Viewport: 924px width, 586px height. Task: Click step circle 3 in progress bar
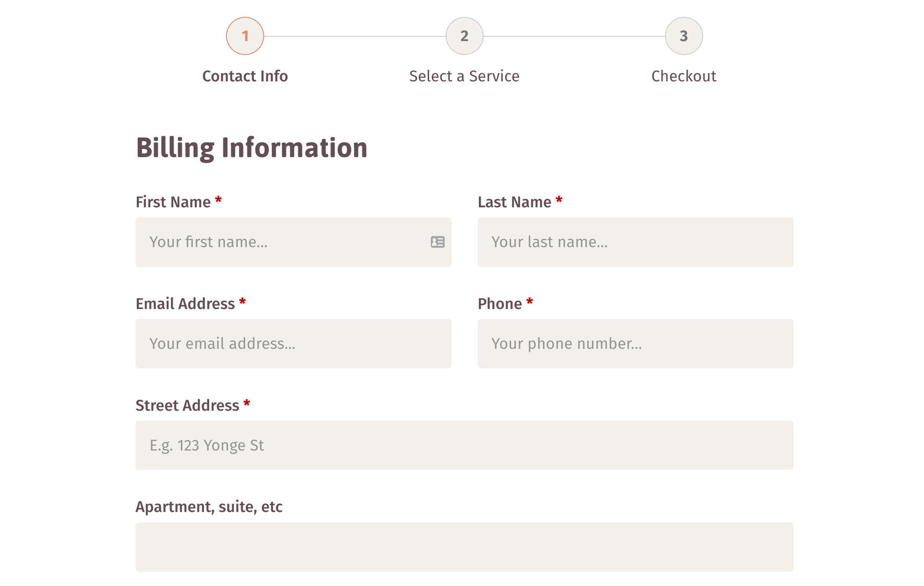point(683,36)
